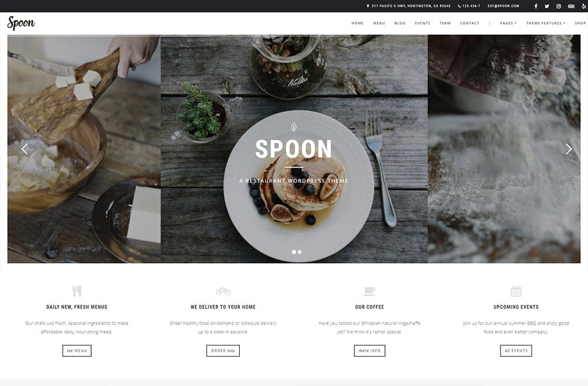Image resolution: width=588 pixels, height=386 pixels.
Task: Click the see MENU button
Action: pos(77,351)
